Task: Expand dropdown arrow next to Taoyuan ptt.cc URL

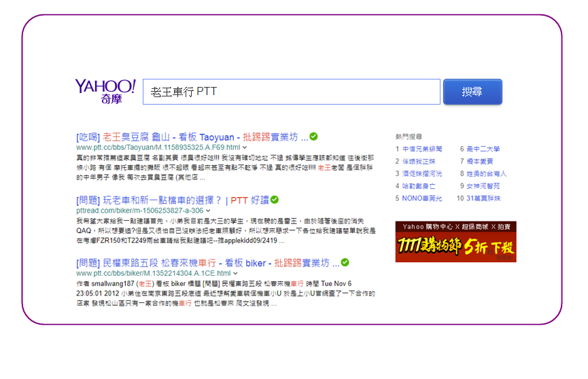Action: tap(245, 147)
